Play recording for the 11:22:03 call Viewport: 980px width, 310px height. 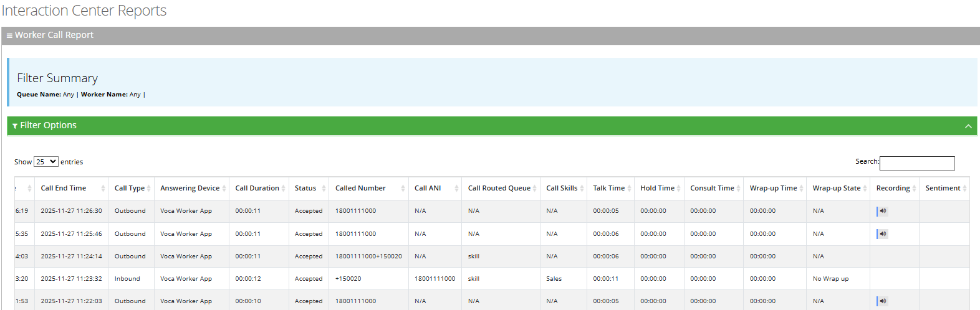pyautogui.click(x=882, y=301)
